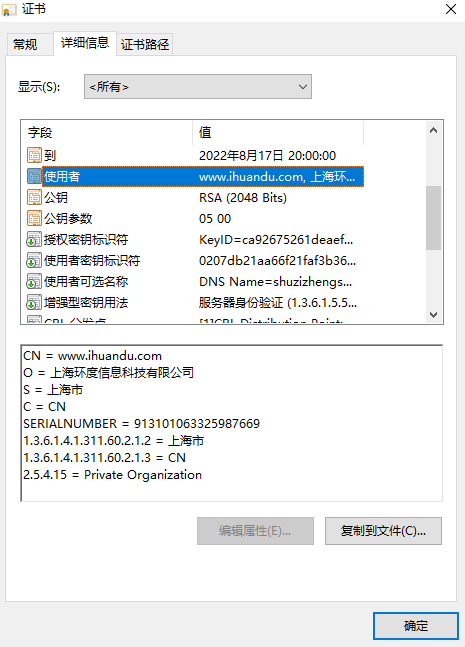
Task: Click the 编辑属性(E)... button
Action: (x=255, y=531)
